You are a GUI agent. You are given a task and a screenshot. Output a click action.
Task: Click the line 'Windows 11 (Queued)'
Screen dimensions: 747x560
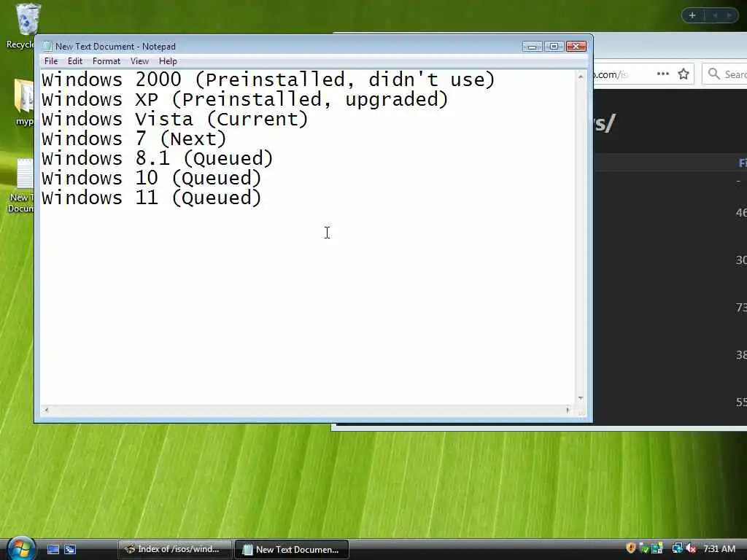point(151,198)
